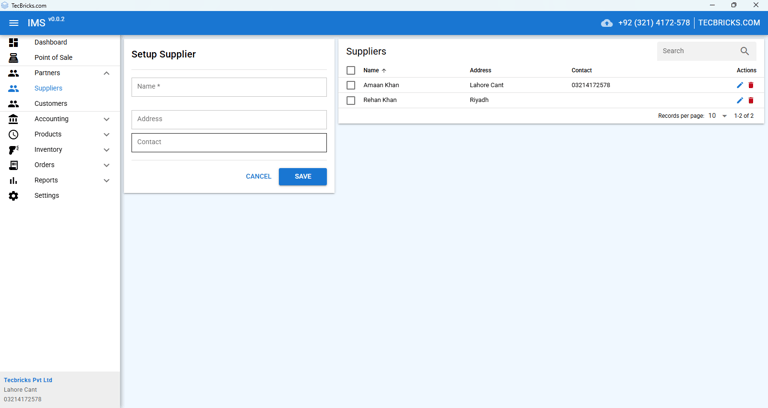Viewport: 768px width, 408px height.
Task: Click the Orders receipt icon
Action: click(x=14, y=165)
